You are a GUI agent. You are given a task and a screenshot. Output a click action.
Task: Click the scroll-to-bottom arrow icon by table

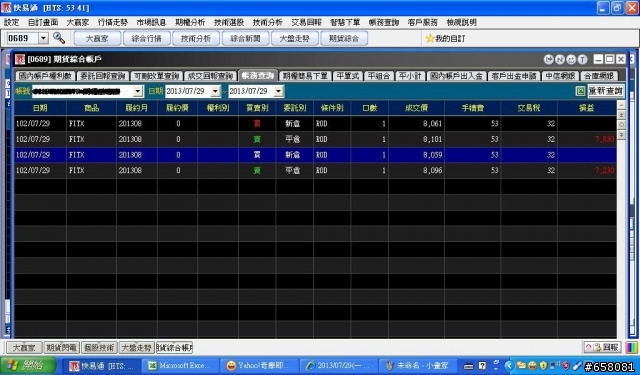click(621, 135)
